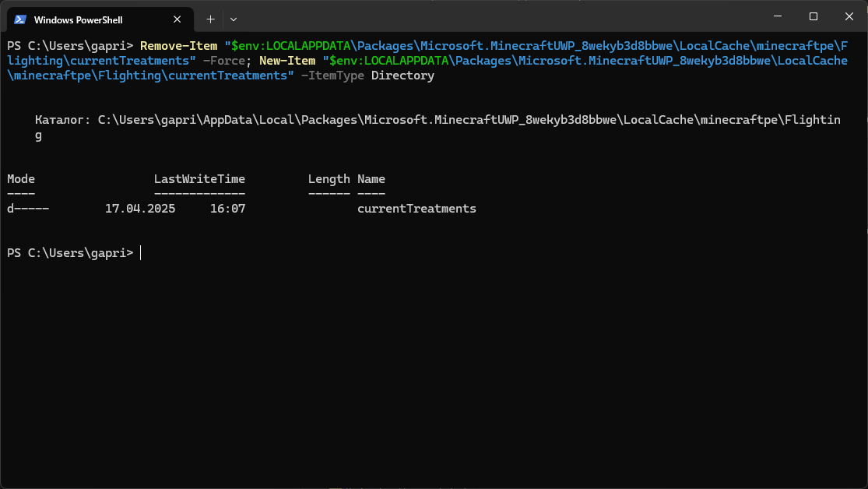Click the Length column header
Image resolution: width=868 pixels, height=489 pixels.
point(329,179)
